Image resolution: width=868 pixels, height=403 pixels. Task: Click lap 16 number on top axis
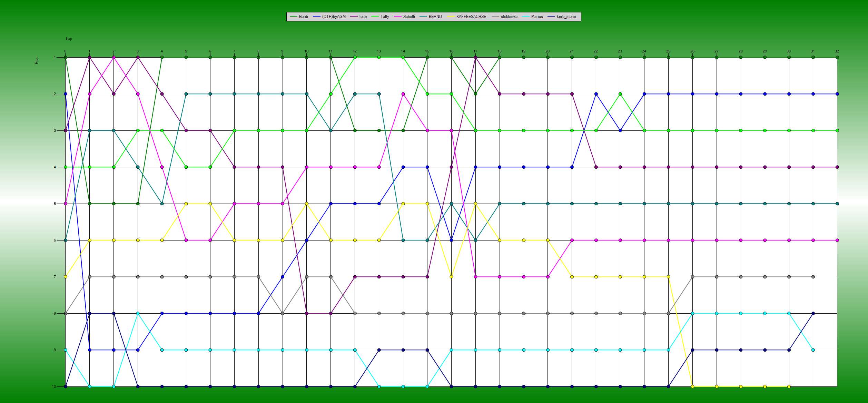451,51
